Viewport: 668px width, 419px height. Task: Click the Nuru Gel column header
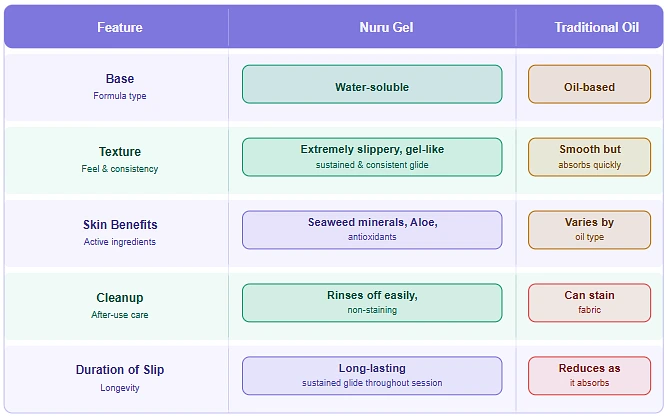(x=372, y=28)
